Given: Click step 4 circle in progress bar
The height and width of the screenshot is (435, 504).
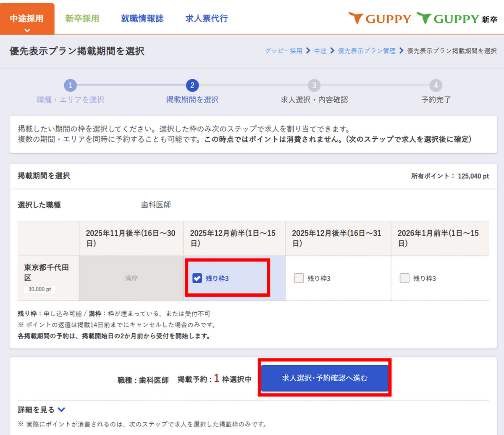Looking at the screenshot, I should tap(436, 85).
